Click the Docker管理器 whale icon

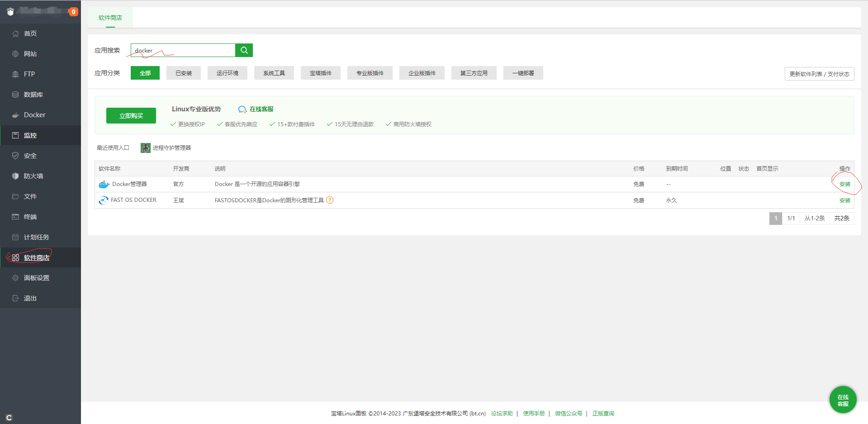point(104,184)
